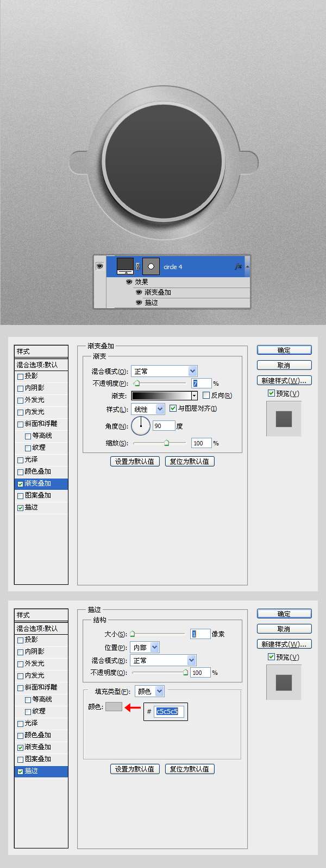Select 混合选项:默认 in Stroke dialog
Screen dimensions: 326x868
tap(41, 628)
